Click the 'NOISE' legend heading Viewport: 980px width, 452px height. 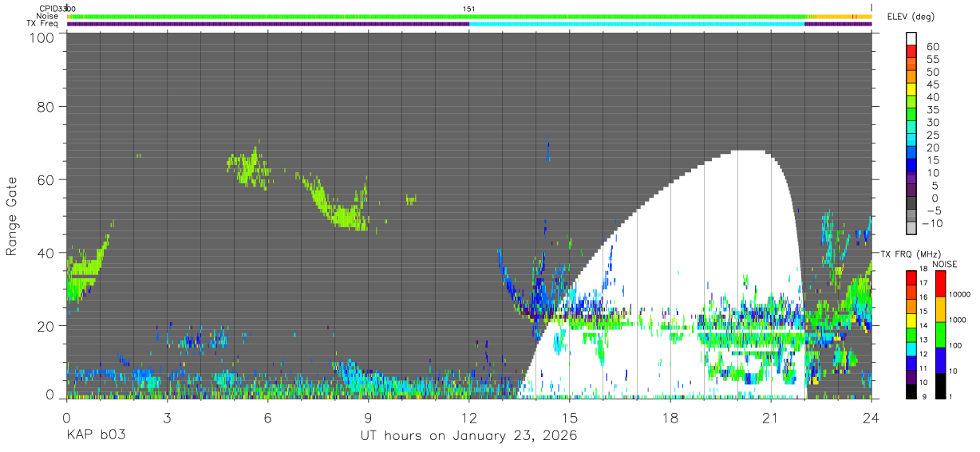point(945,264)
